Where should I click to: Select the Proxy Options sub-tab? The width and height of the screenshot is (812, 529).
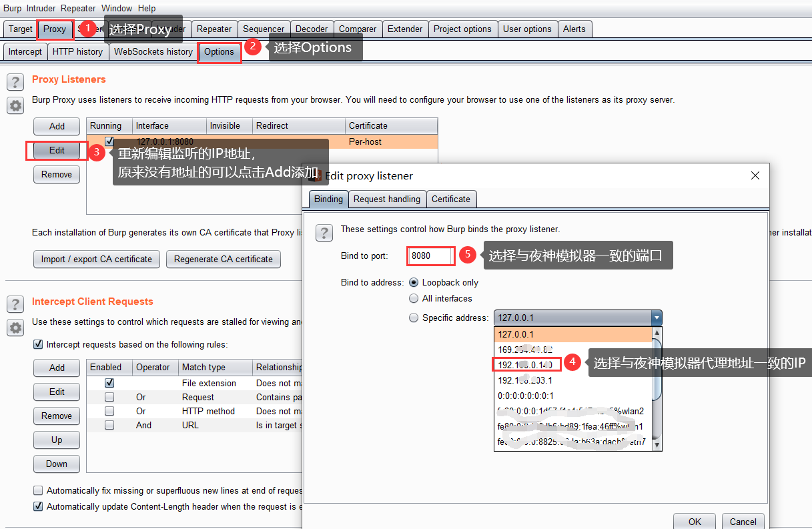point(220,51)
